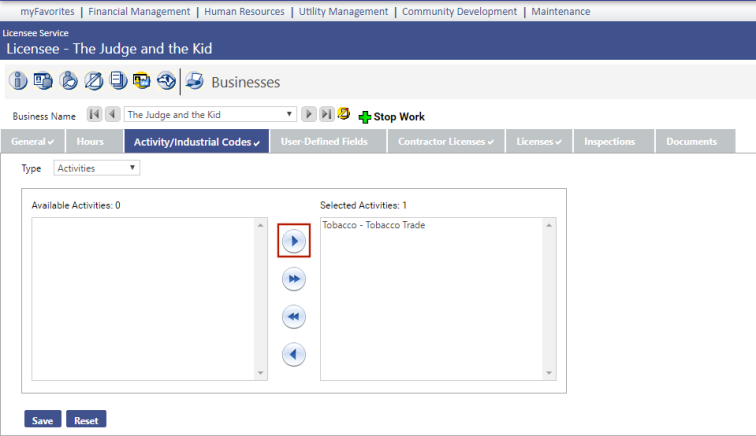The width and height of the screenshot is (756, 436).
Task: Go to first business record
Action: (x=95, y=115)
